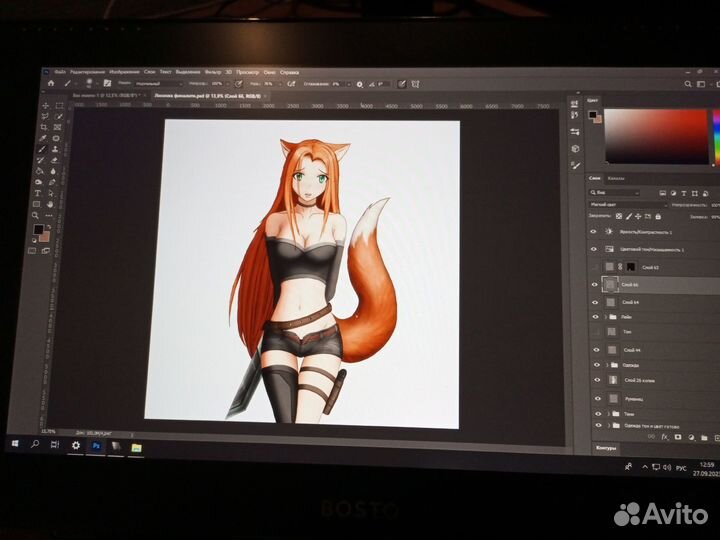The height and width of the screenshot is (540, 720).
Task: Open the brush preset picker arrow
Action: [x=97, y=83]
